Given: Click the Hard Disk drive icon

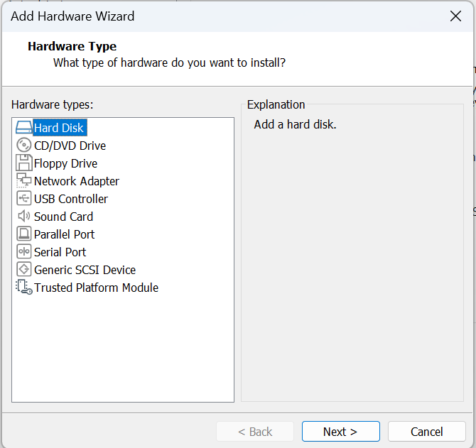Looking at the screenshot, I should (23, 128).
